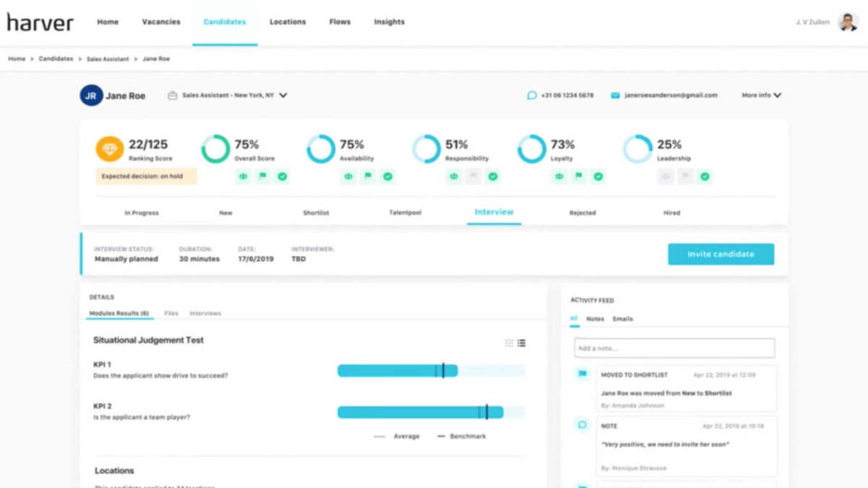Viewport: 868px width, 488px height.
Task: Click the briefcase icon next to Sales Assistant
Action: [x=173, y=95]
